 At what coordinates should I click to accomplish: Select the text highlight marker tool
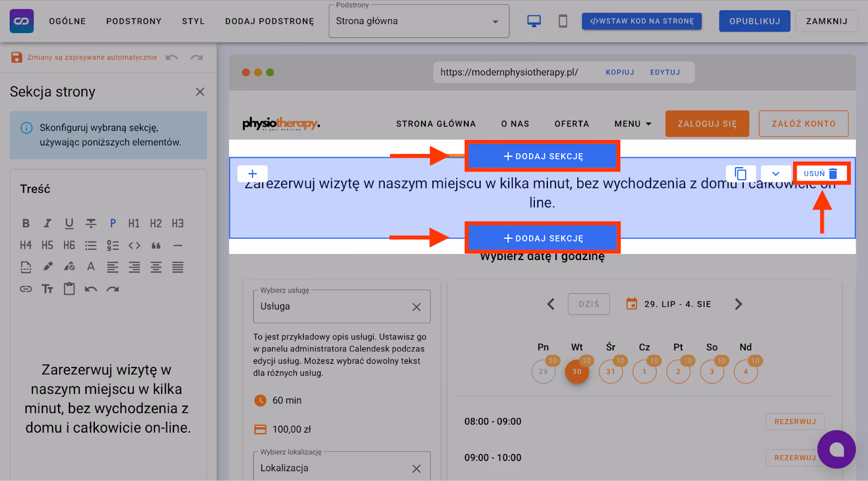click(x=48, y=267)
